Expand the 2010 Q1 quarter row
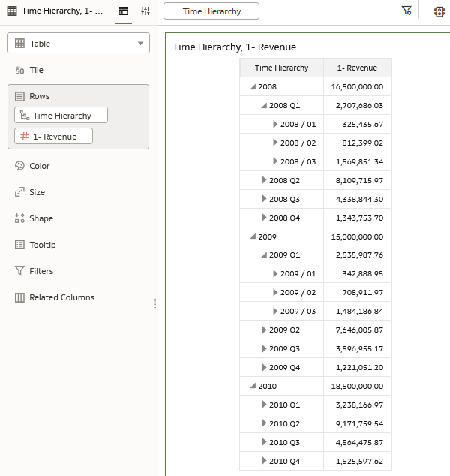 (x=264, y=405)
